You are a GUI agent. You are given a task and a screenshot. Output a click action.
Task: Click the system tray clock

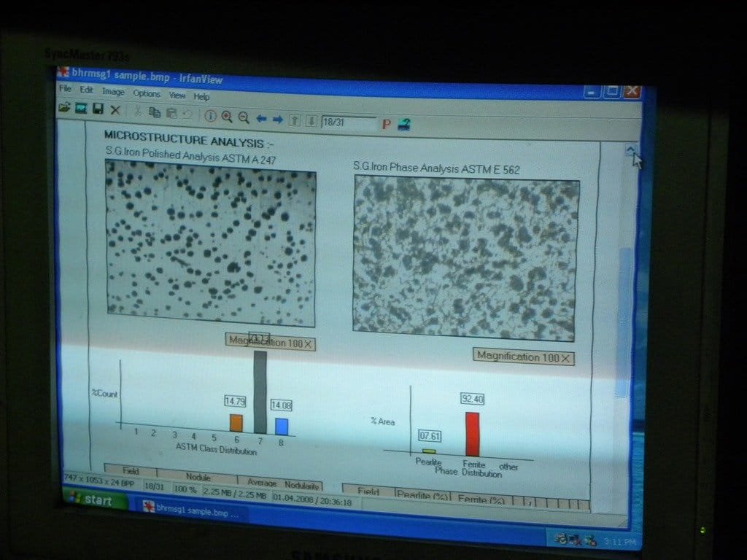click(x=619, y=542)
